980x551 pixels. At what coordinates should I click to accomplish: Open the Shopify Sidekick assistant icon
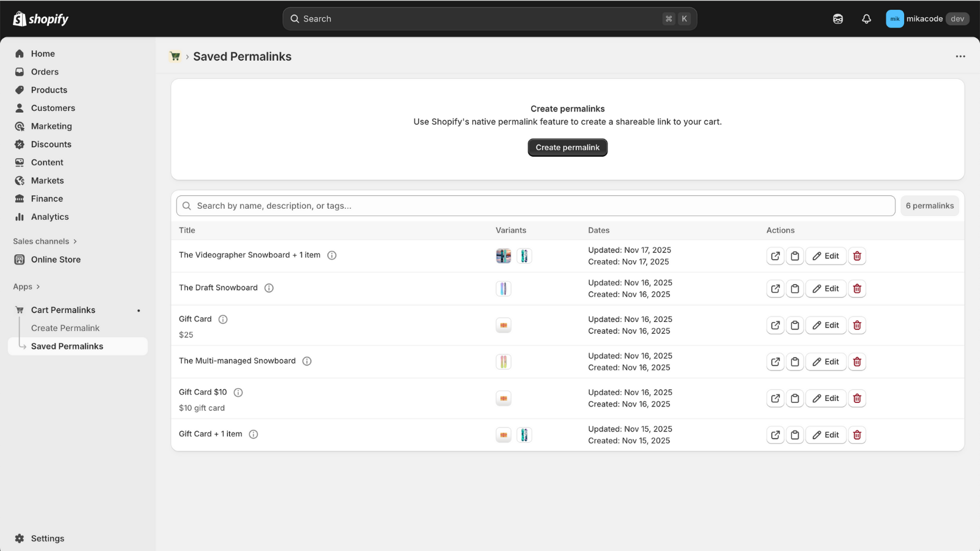pyautogui.click(x=838, y=19)
